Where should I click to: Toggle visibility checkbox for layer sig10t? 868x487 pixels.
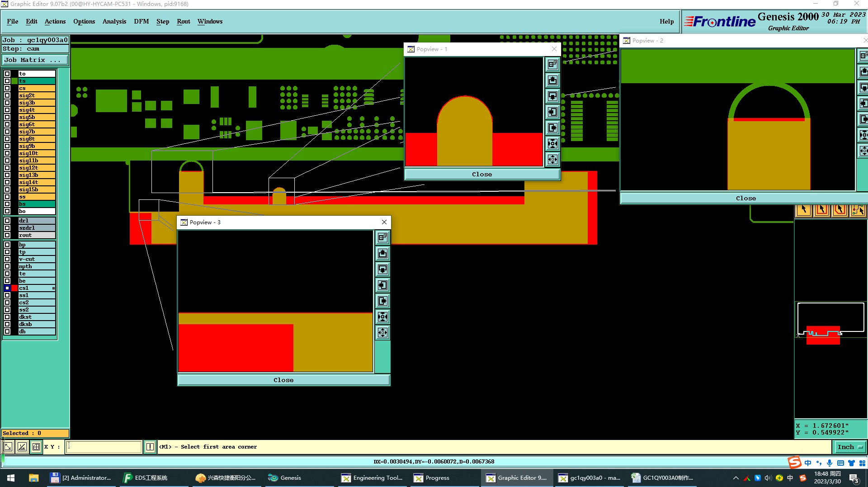[x=7, y=153]
